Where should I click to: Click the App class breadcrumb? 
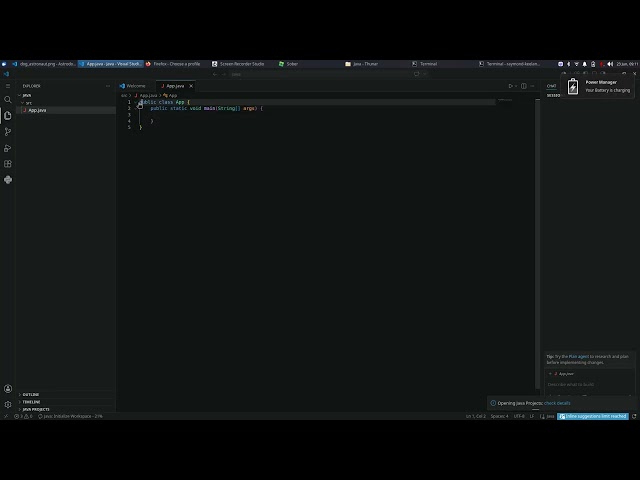pyautogui.click(x=170, y=96)
